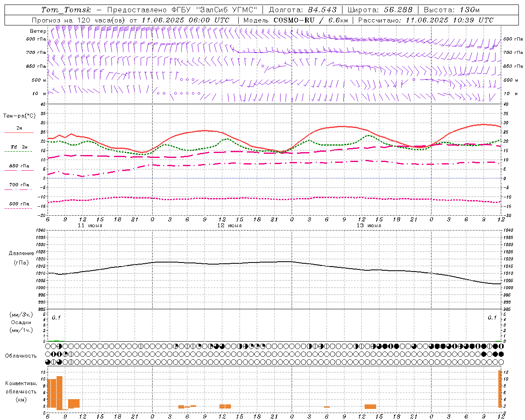
Task: Click the 'Тем-ра(°C)' temperature panel label
Action: [19, 116]
